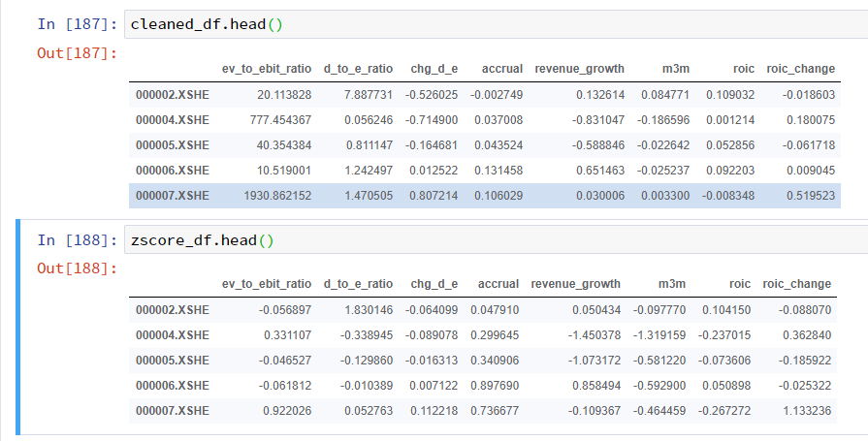Image resolution: width=868 pixels, height=441 pixels.
Task: Click 000006.XSHE row in second table
Action: [483, 386]
